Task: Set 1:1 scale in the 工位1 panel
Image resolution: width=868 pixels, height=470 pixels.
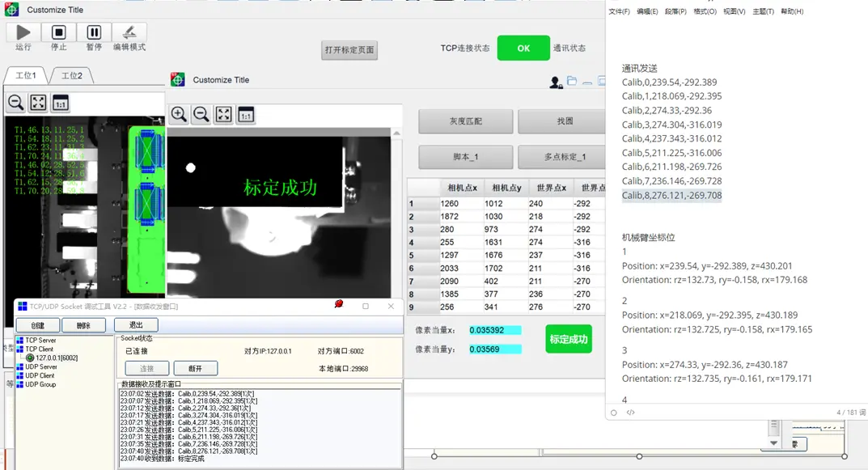Action: point(61,103)
